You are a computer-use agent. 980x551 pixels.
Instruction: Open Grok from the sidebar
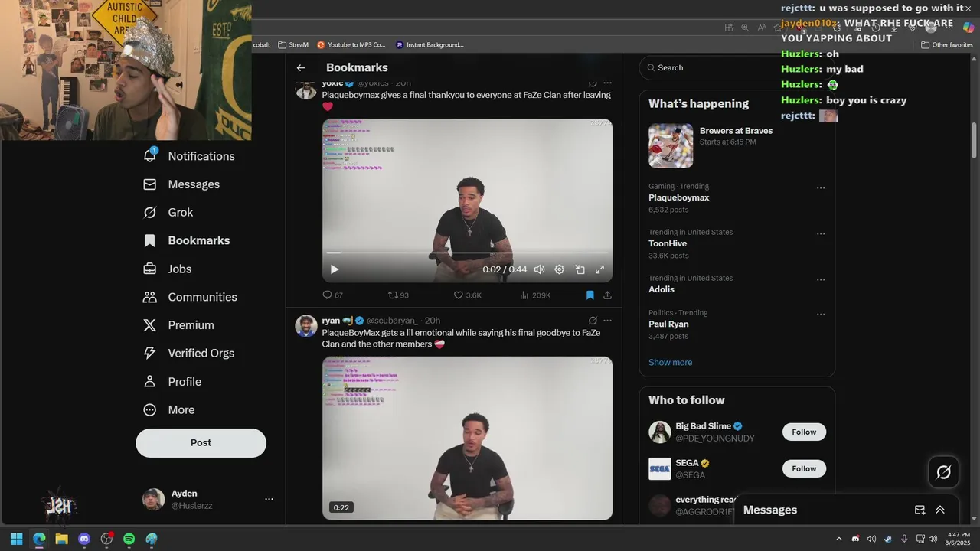click(168, 213)
